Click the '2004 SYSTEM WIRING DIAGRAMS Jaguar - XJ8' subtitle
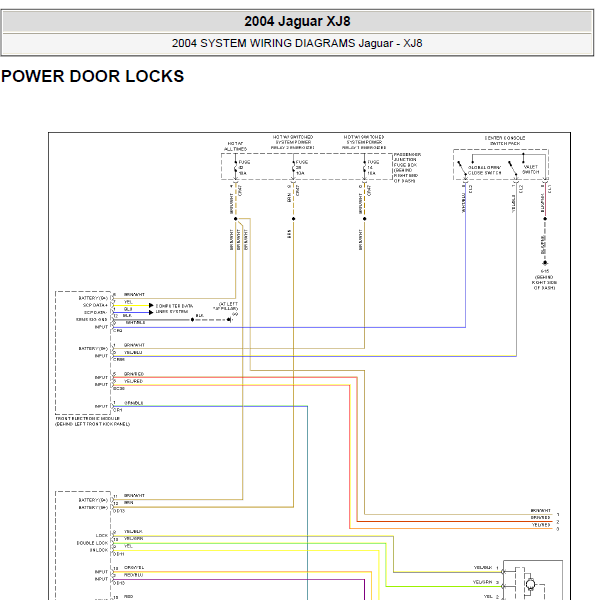The image size is (596, 600). [x=297, y=43]
